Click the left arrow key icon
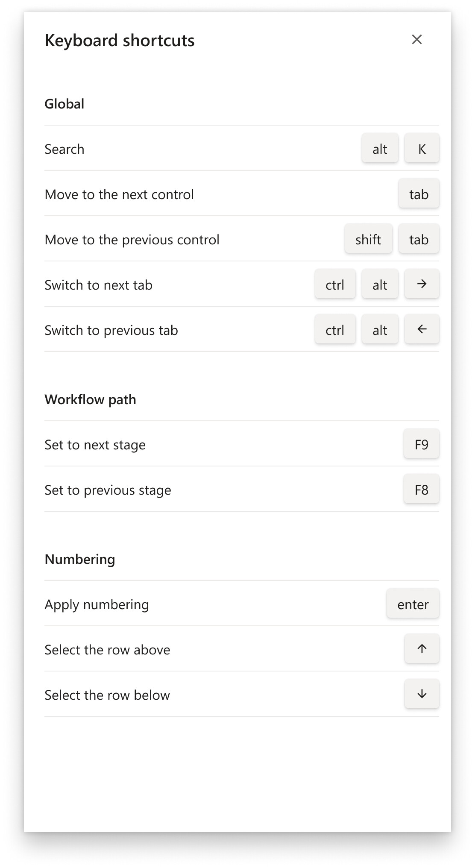 tap(422, 329)
